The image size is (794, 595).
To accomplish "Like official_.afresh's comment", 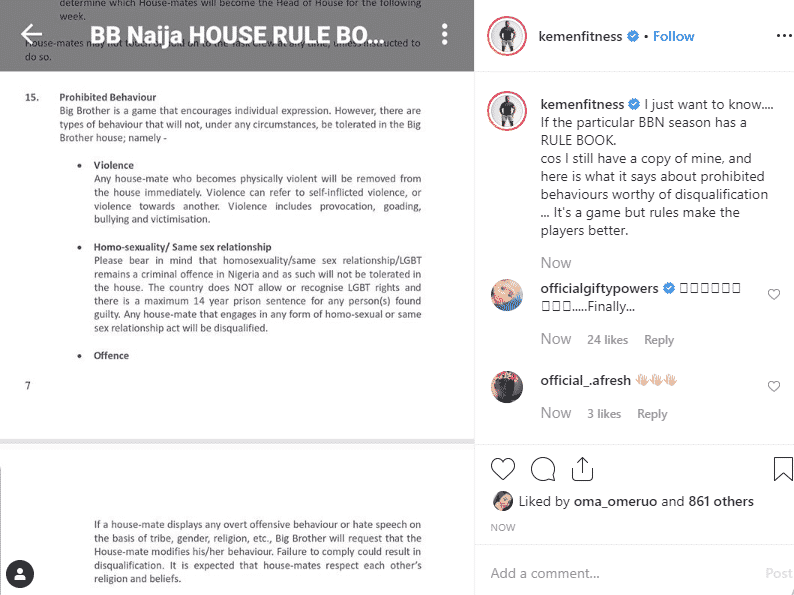I will pos(774,386).
